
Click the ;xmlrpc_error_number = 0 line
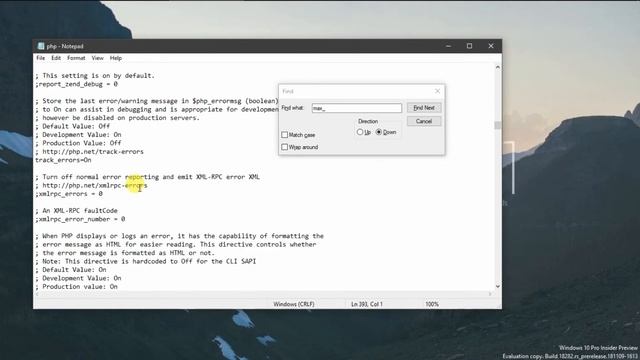pos(80,219)
